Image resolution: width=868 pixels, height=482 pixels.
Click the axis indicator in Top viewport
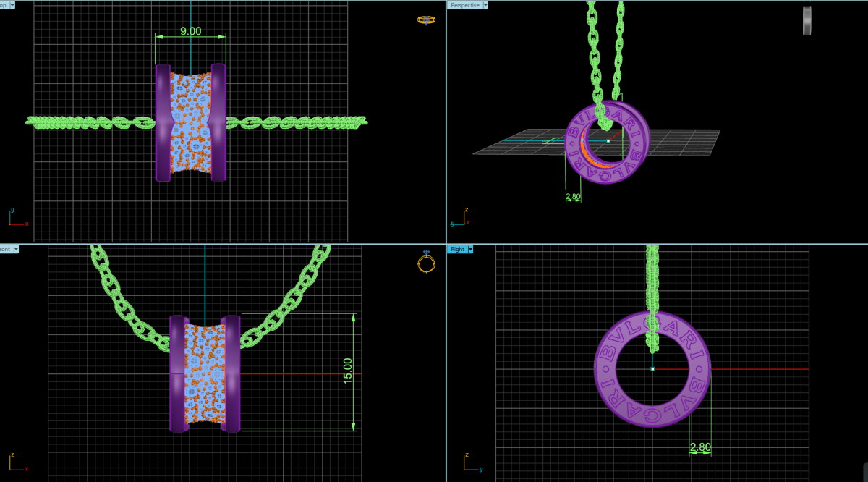click(x=19, y=217)
